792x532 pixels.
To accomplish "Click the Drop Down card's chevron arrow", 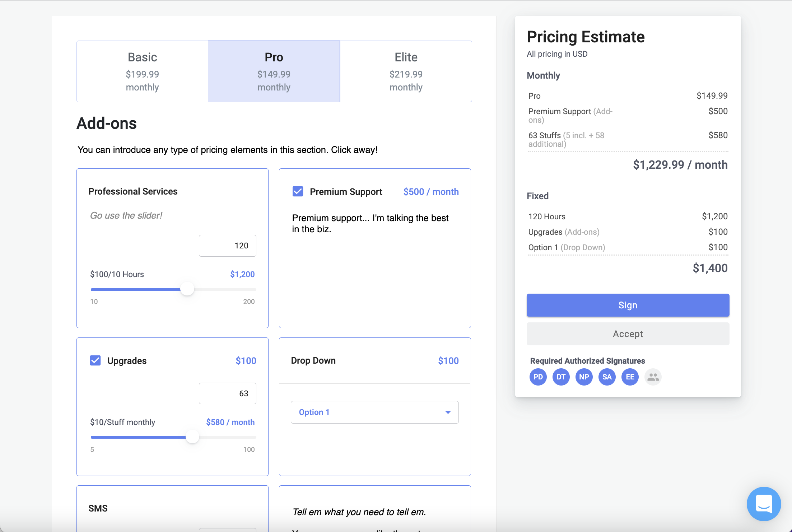I will pos(447,412).
